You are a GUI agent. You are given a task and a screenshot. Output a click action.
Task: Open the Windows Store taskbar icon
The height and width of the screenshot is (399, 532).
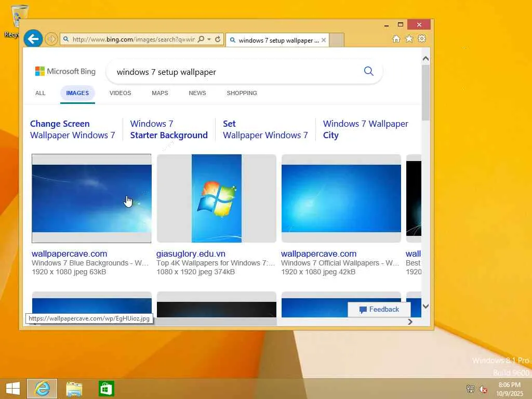(106, 389)
